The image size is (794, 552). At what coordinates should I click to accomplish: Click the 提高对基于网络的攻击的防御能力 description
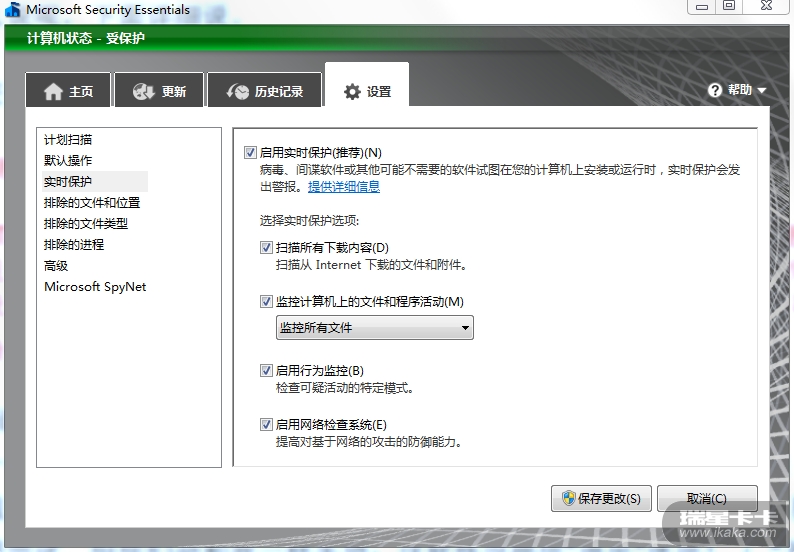tap(369, 442)
